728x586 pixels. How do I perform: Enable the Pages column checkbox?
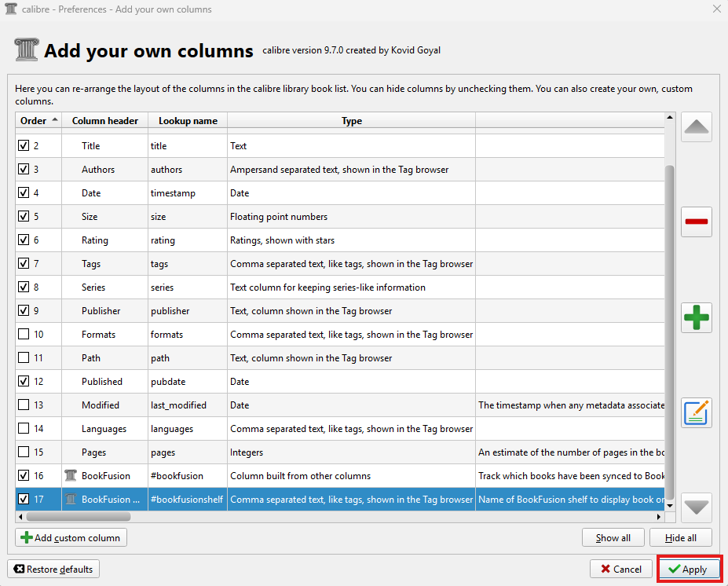tap(24, 452)
